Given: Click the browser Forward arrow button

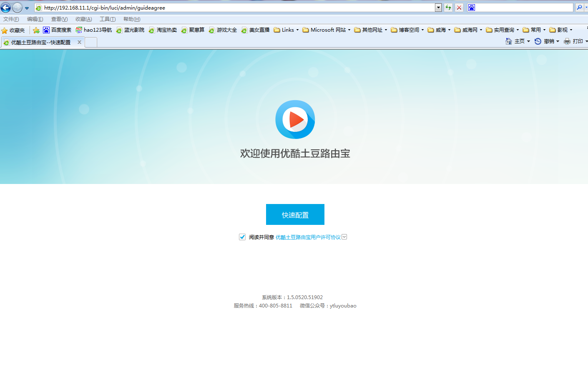Looking at the screenshot, I should [17, 8].
